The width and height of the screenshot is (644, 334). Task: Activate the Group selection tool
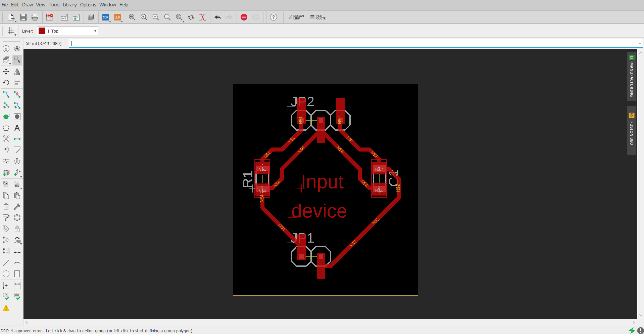[17, 60]
